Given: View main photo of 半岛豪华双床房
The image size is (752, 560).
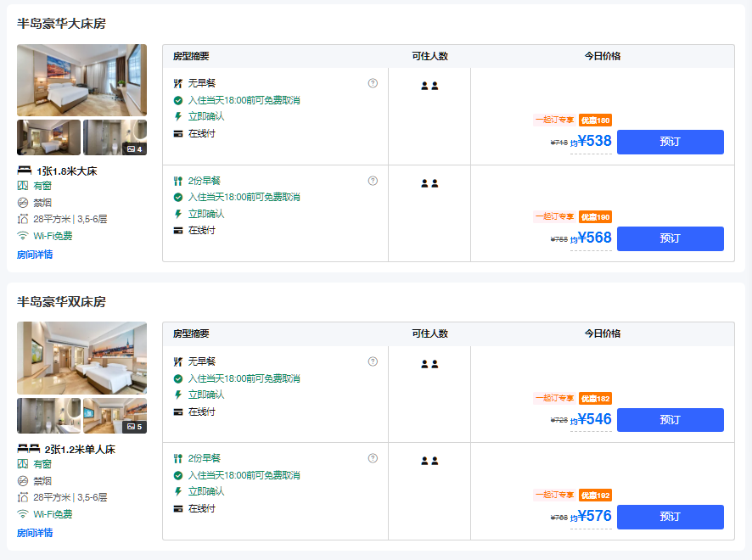Looking at the screenshot, I should pos(81,358).
